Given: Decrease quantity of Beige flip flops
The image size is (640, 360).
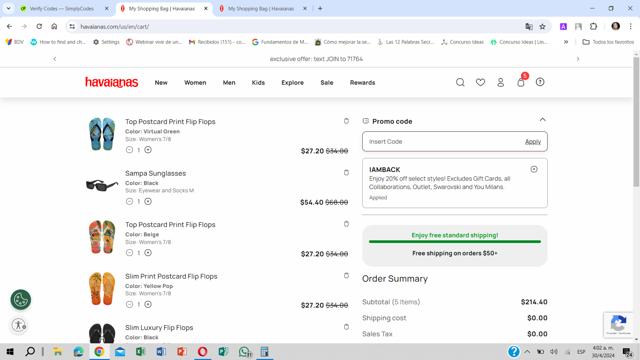Looking at the screenshot, I should pyautogui.click(x=129, y=253).
